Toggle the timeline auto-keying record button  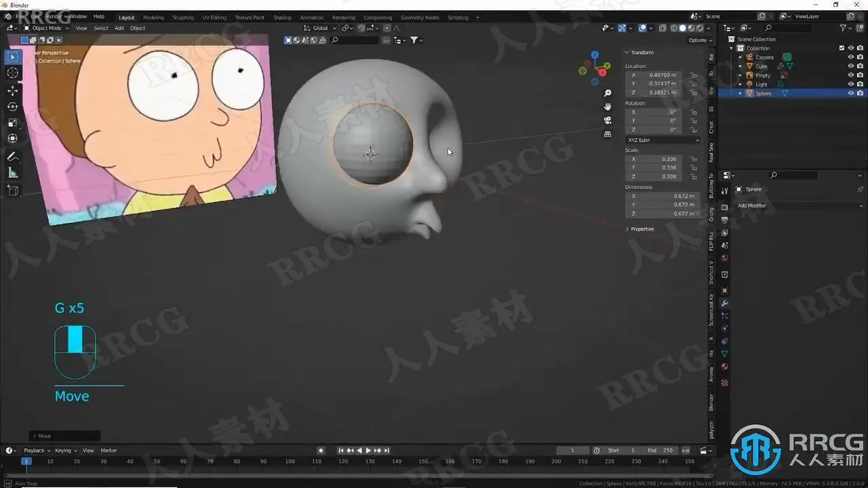[x=321, y=451]
